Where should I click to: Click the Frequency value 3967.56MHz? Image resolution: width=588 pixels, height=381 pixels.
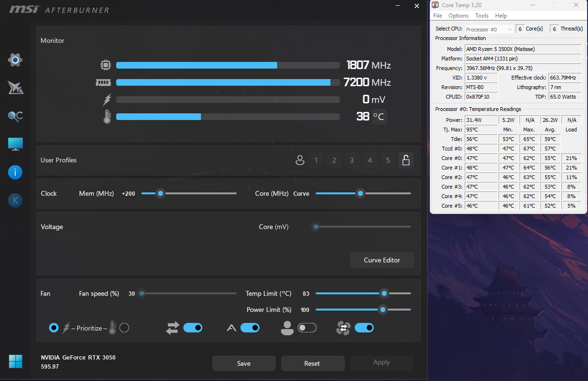click(x=523, y=68)
